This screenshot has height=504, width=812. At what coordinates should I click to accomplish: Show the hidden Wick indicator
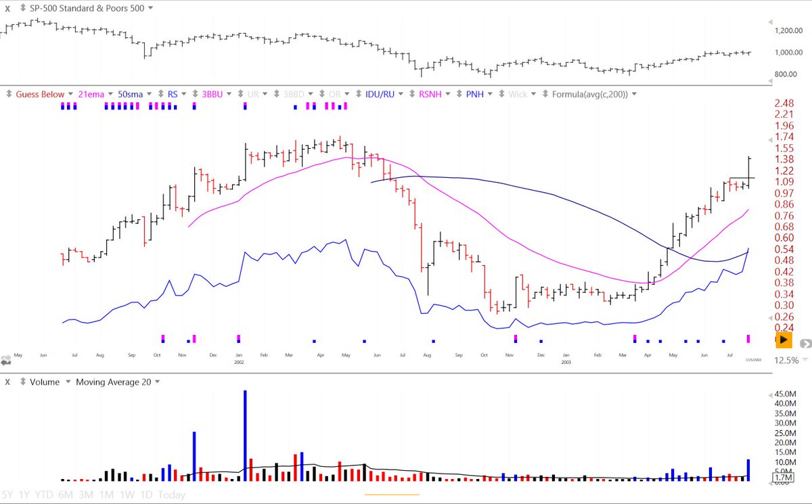[x=518, y=94]
